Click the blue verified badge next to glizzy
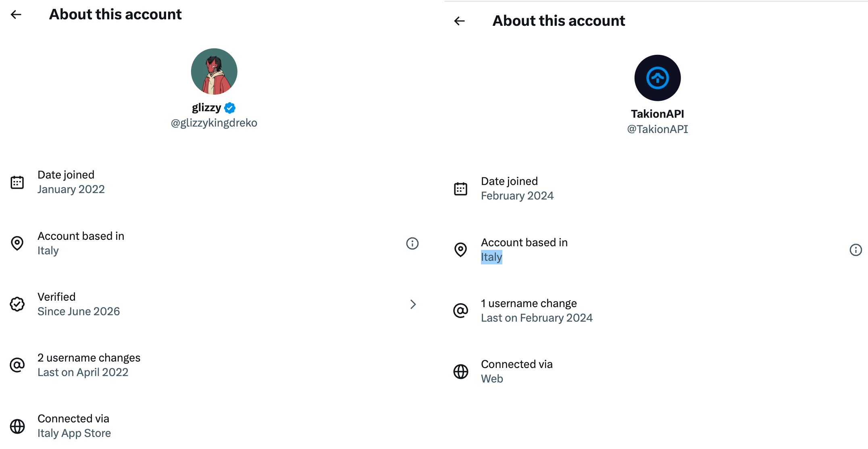This screenshot has width=868, height=449. tap(230, 108)
